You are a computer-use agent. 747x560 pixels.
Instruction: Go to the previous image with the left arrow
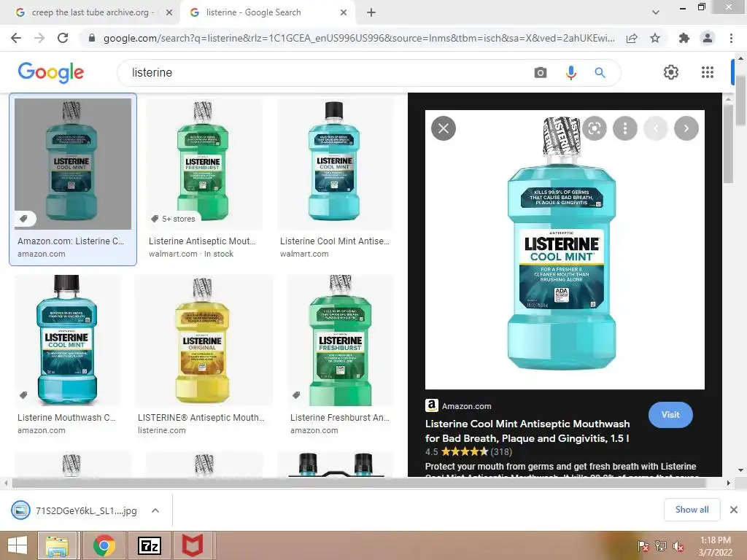[x=656, y=128]
